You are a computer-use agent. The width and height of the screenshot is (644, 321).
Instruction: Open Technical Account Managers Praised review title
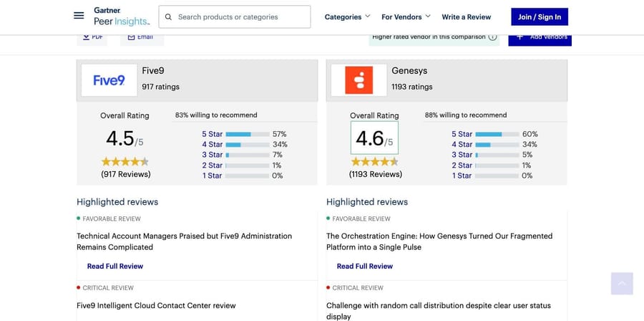[185, 241]
